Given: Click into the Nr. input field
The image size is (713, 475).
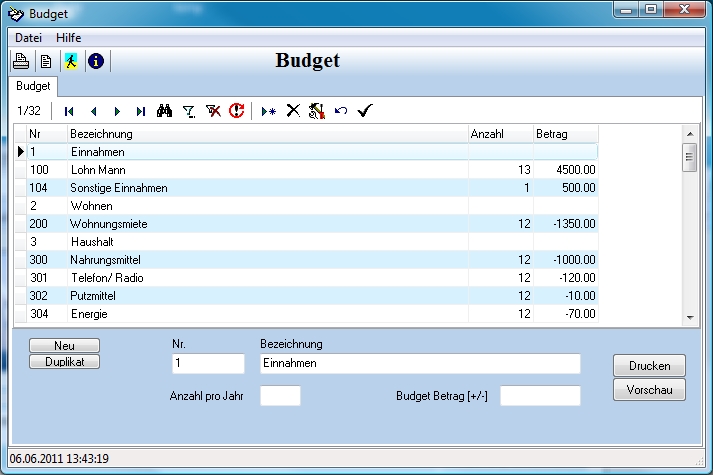Looking at the screenshot, I should [208, 364].
